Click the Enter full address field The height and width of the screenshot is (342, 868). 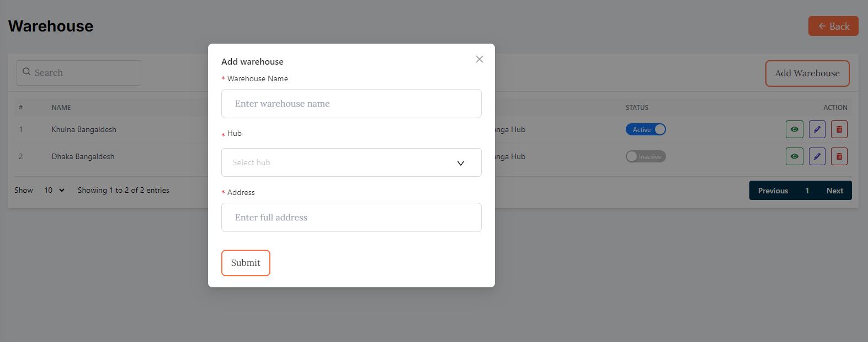click(x=351, y=217)
